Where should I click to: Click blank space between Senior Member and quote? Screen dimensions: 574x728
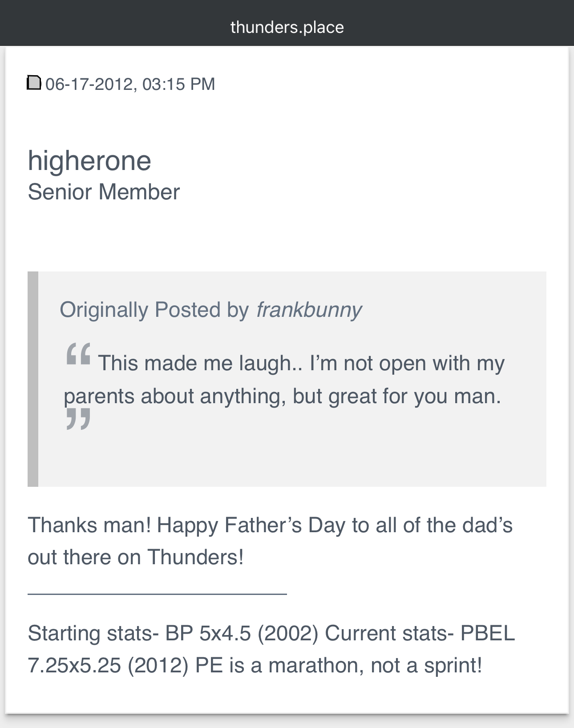point(287,238)
